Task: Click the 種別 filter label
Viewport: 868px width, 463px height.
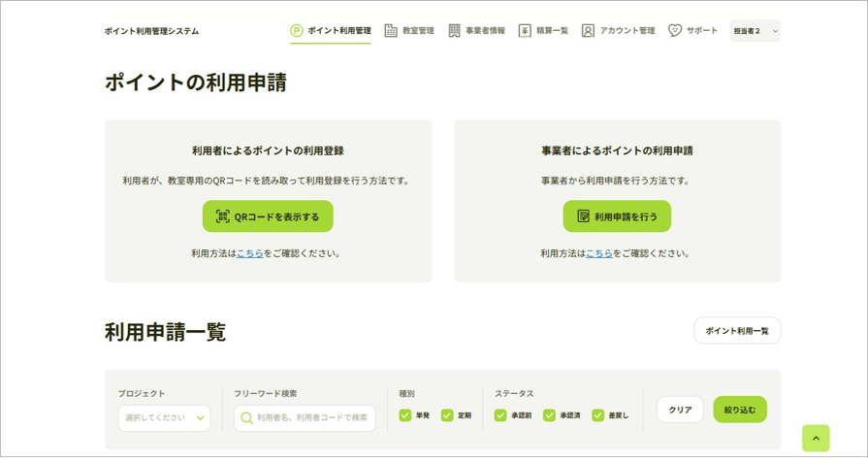Action: [x=407, y=394]
